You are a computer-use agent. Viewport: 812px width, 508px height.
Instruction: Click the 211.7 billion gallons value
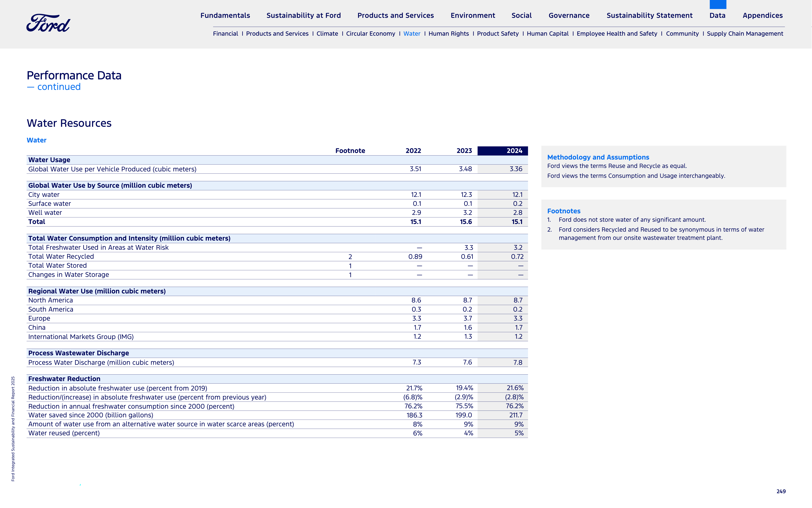click(516, 415)
